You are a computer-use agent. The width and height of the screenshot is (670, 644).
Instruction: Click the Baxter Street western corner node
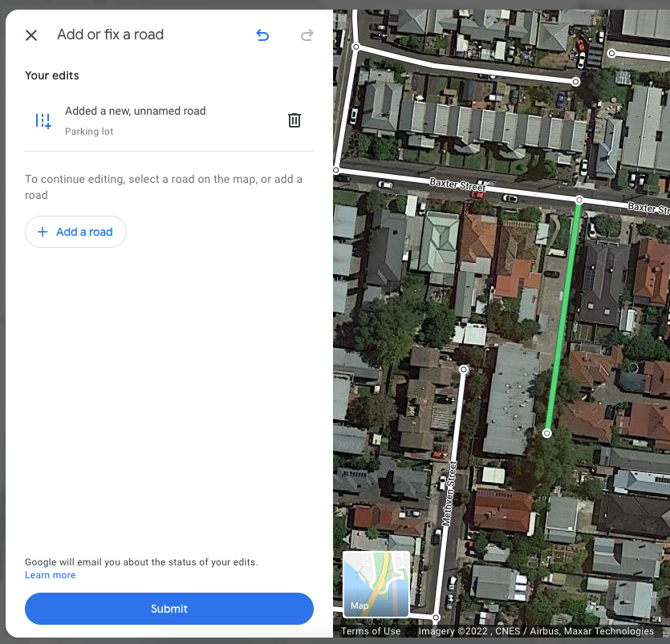(x=336, y=170)
